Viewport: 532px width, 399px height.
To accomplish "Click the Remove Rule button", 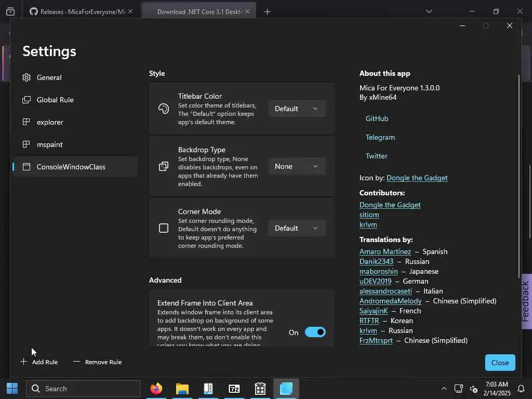I will (x=97, y=362).
